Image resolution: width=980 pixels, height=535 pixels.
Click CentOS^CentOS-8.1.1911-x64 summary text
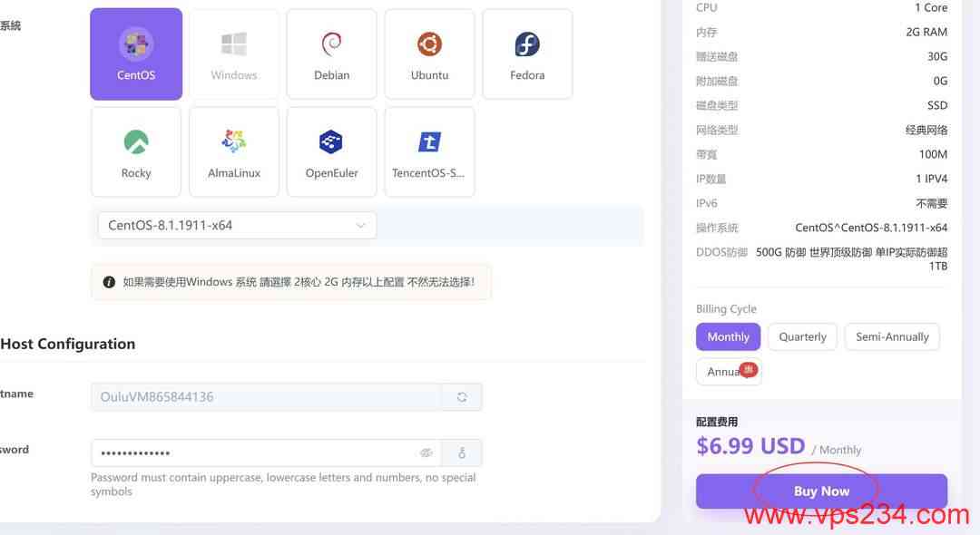[871, 228]
